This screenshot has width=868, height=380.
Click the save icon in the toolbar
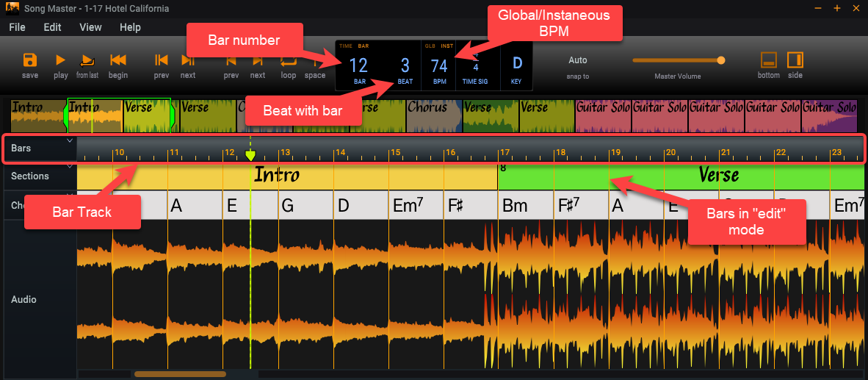coord(30,64)
